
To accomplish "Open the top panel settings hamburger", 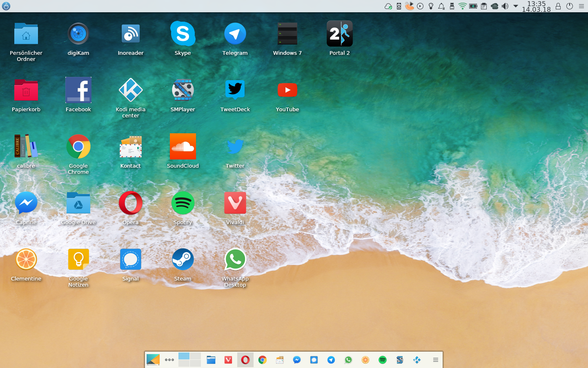I will click(x=581, y=6).
